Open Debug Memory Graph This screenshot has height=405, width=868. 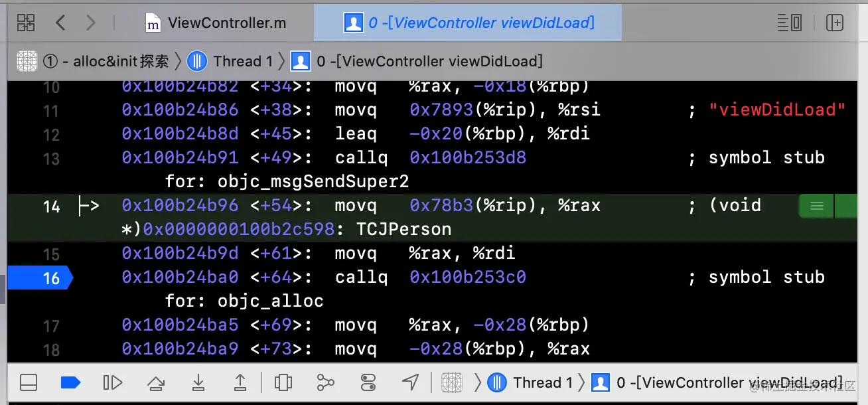pyautogui.click(x=325, y=382)
